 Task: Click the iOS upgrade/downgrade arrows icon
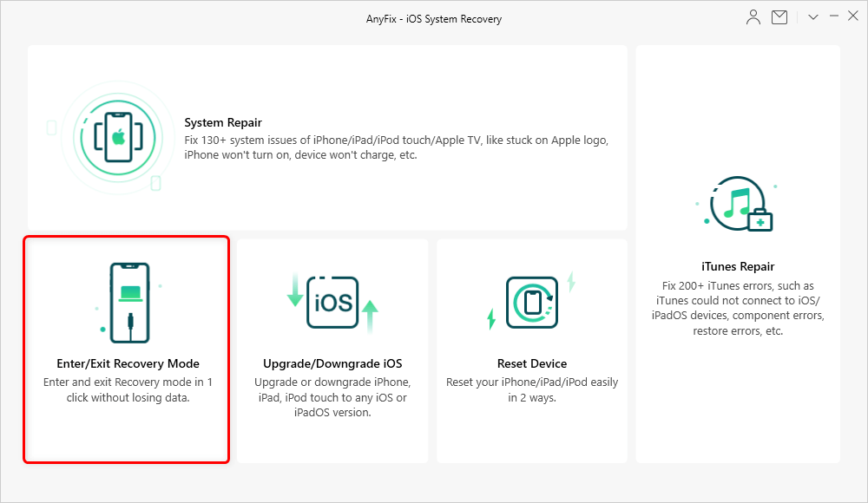(332, 302)
